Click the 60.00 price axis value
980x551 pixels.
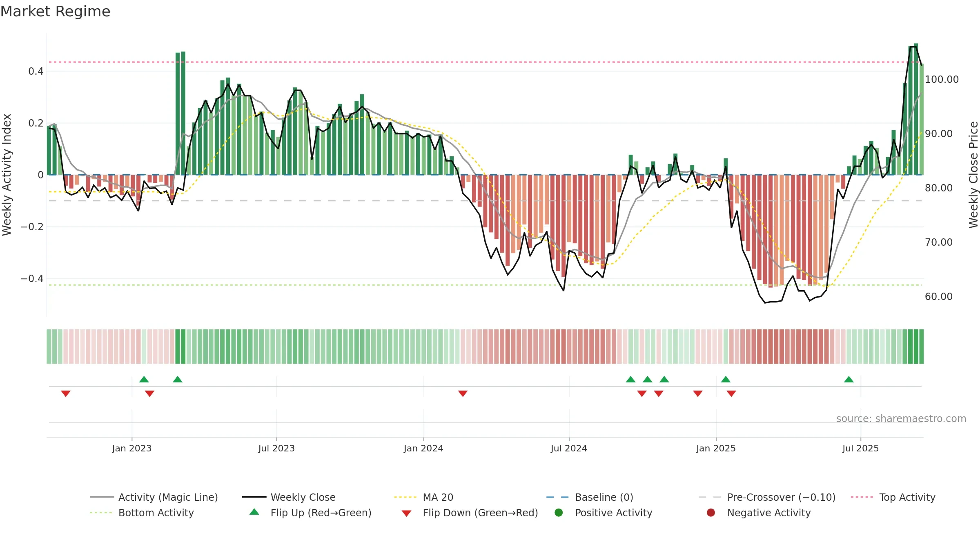coord(938,296)
